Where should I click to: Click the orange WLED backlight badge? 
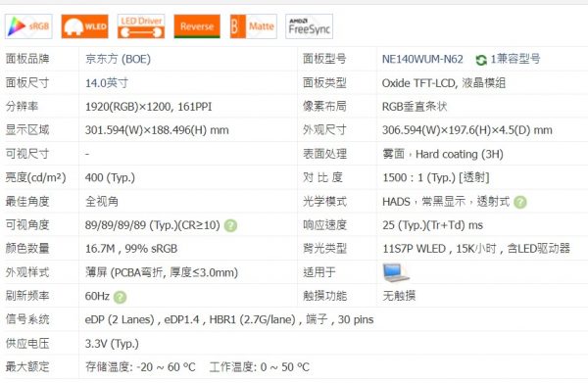pos(84,26)
